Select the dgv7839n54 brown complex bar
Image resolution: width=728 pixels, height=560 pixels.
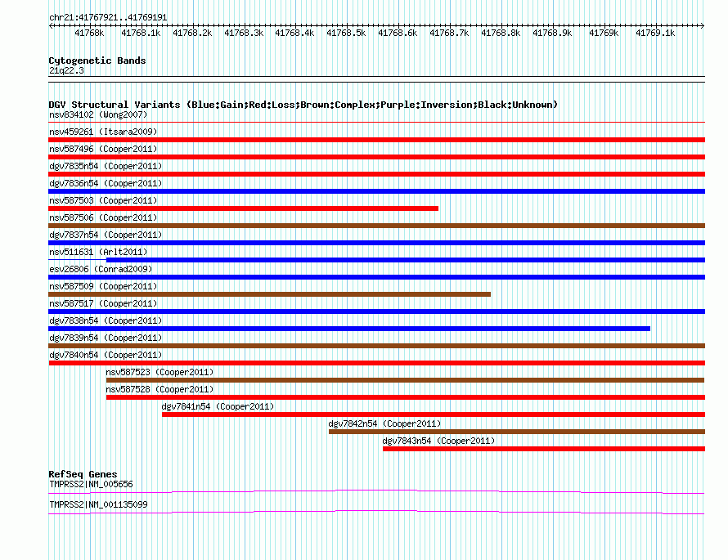point(376,346)
